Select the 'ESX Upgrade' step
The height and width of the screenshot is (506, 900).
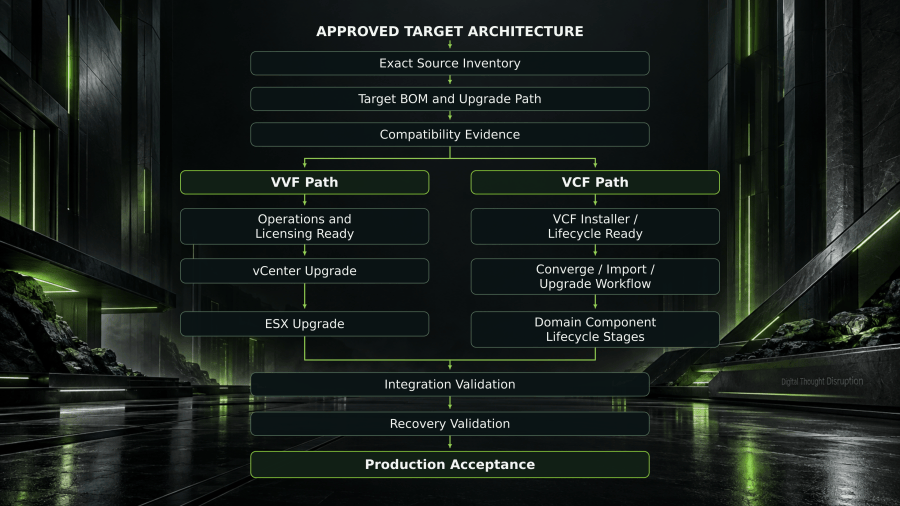304,324
